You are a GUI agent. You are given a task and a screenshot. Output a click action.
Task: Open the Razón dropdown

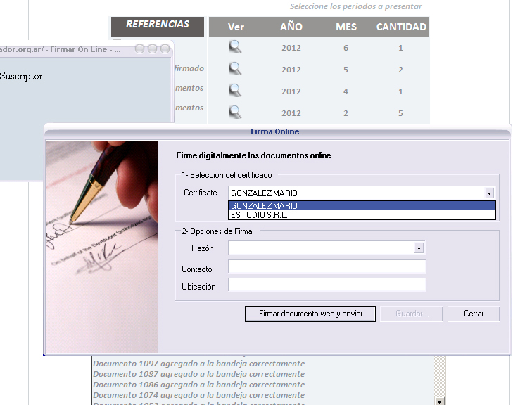click(x=419, y=248)
